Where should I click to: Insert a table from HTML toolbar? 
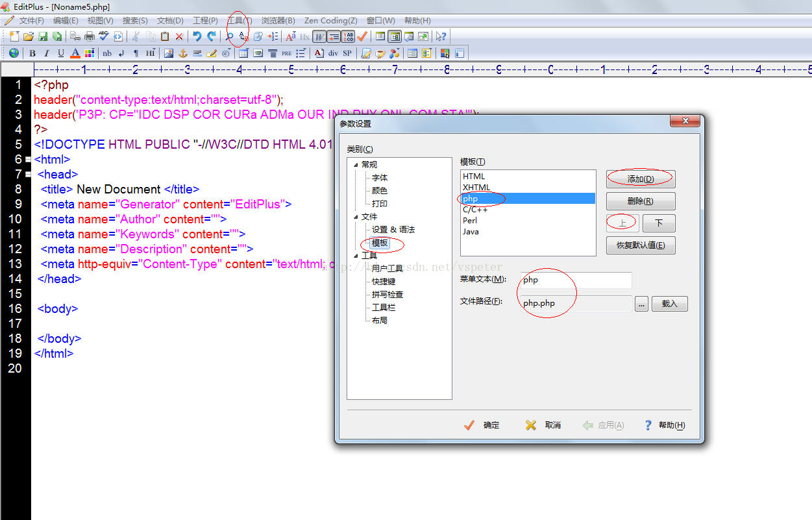(x=243, y=53)
